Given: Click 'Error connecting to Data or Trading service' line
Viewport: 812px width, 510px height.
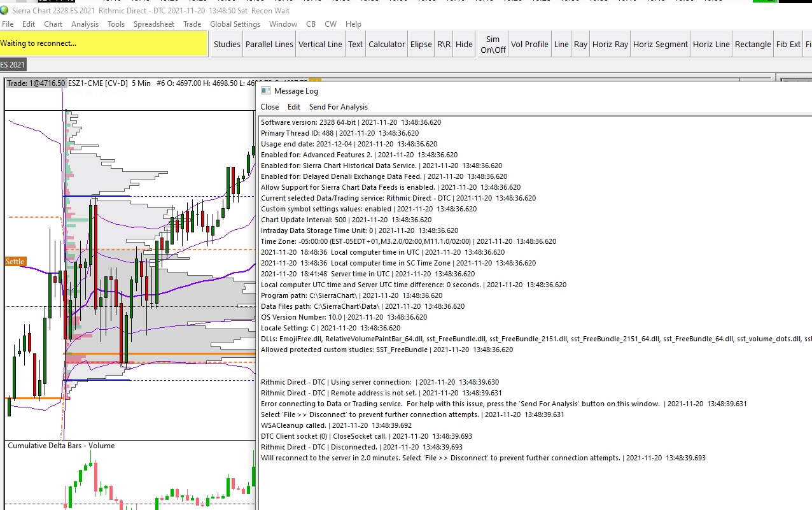Looking at the screenshot, I should pyautogui.click(x=504, y=404).
